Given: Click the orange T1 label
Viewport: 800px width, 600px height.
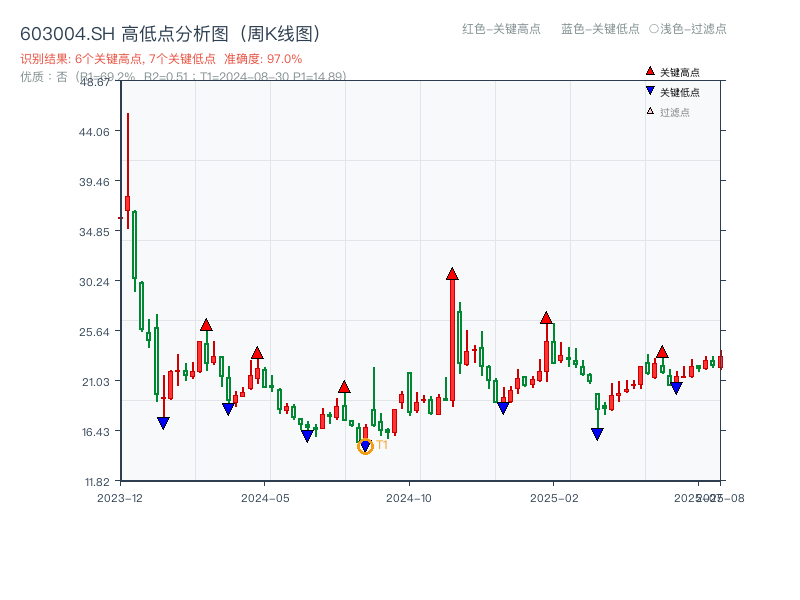Looking at the screenshot, I should tap(382, 445).
